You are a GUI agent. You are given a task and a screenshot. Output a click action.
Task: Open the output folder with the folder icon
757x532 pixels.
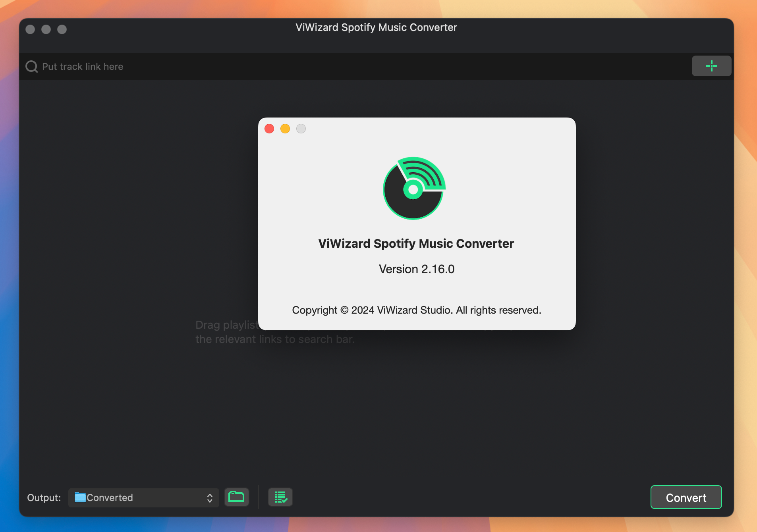pyautogui.click(x=236, y=497)
